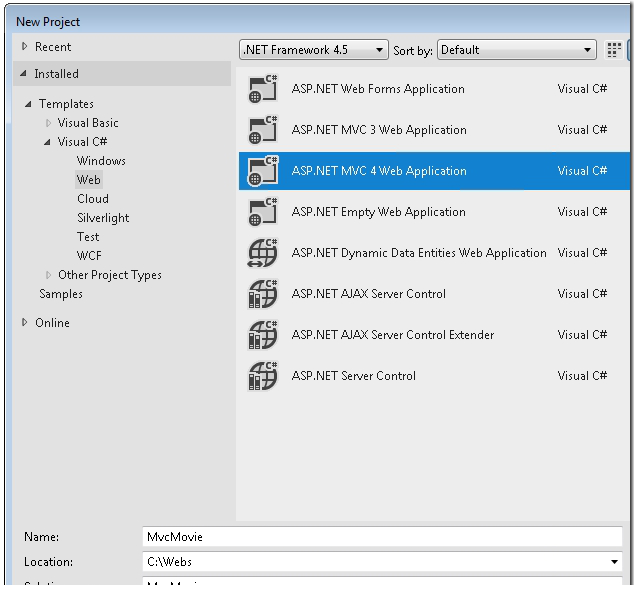Viewport: 634px width, 608px height.
Task: Expand the Visual Basic node
Action: 48,123
